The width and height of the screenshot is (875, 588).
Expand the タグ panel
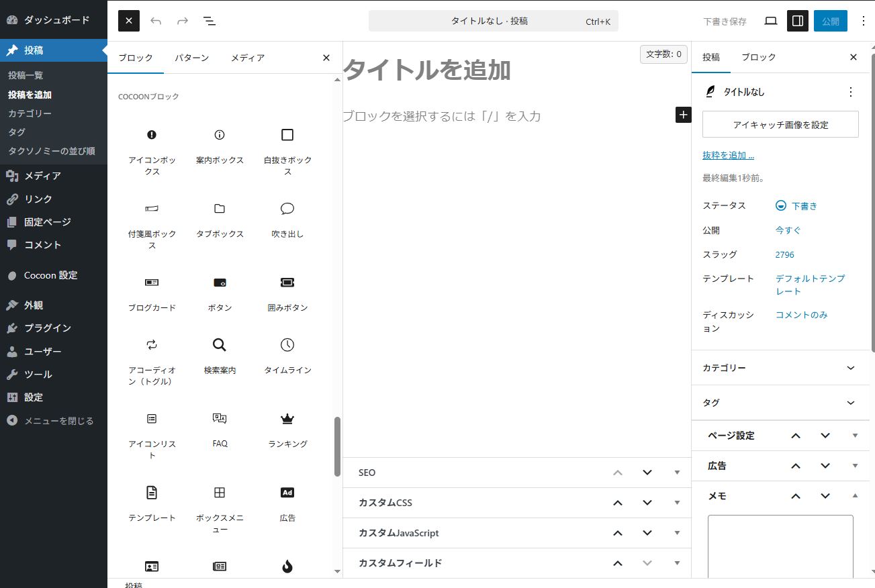[x=780, y=403]
